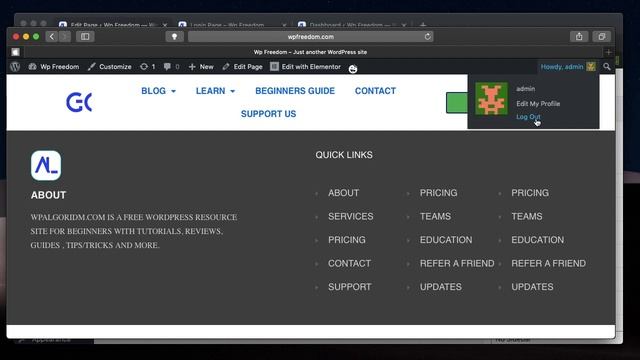Switch to Edit Page tab in background window
Viewport: 640px width, 360px height.
click(x=113, y=25)
